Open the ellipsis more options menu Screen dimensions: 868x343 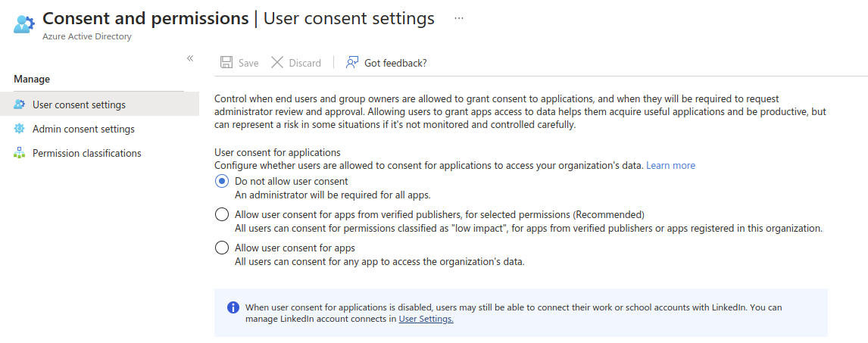(x=458, y=18)
